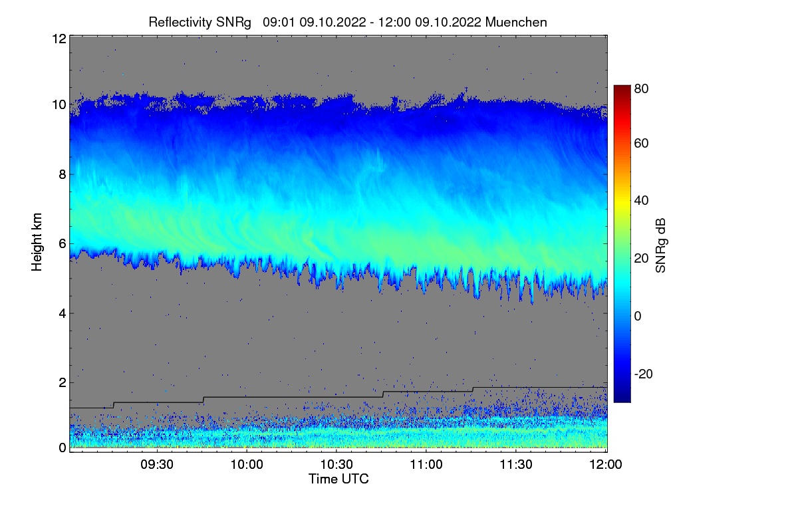Image resolution: width=798 pixels, height=532 pixels.
Task: Click the start time '09:01 09.10.2022' in title
Action: tap(315, 22)
